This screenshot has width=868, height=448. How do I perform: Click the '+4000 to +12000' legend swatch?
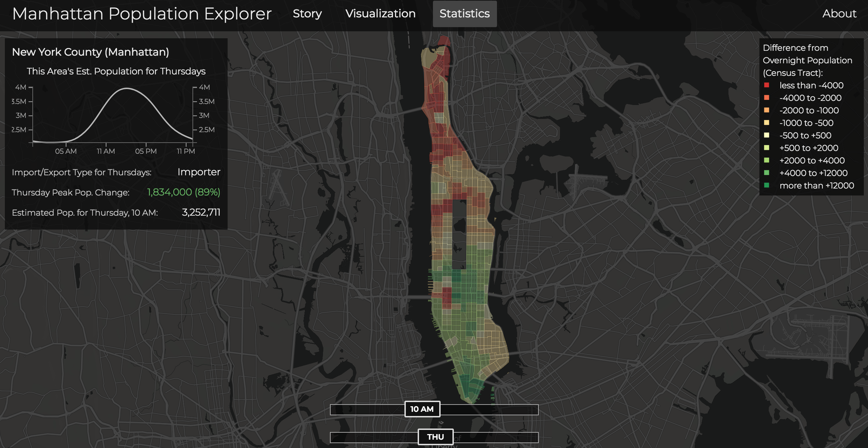click(x=766, y=173)
